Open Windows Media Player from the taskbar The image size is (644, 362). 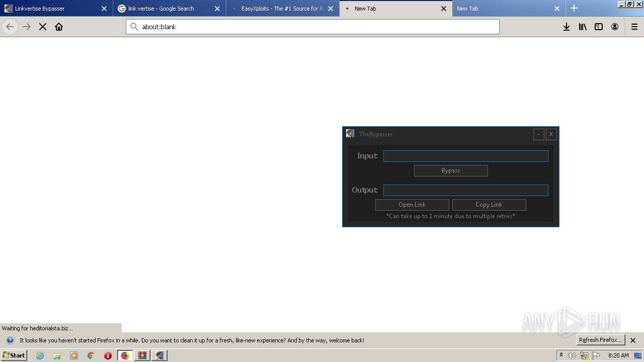74,355
